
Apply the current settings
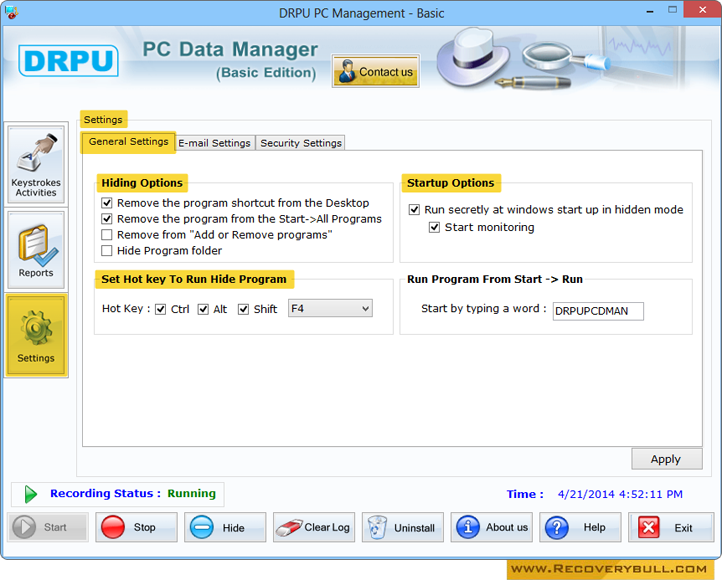pos(667,459)
